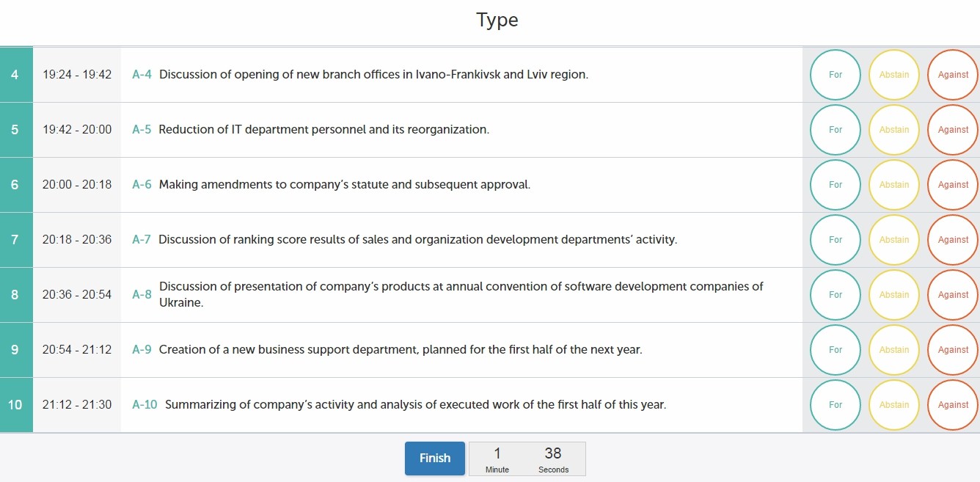Screen dimensions: 980x482
Task: Click the countdown timer display
Action: coord(527,459)
